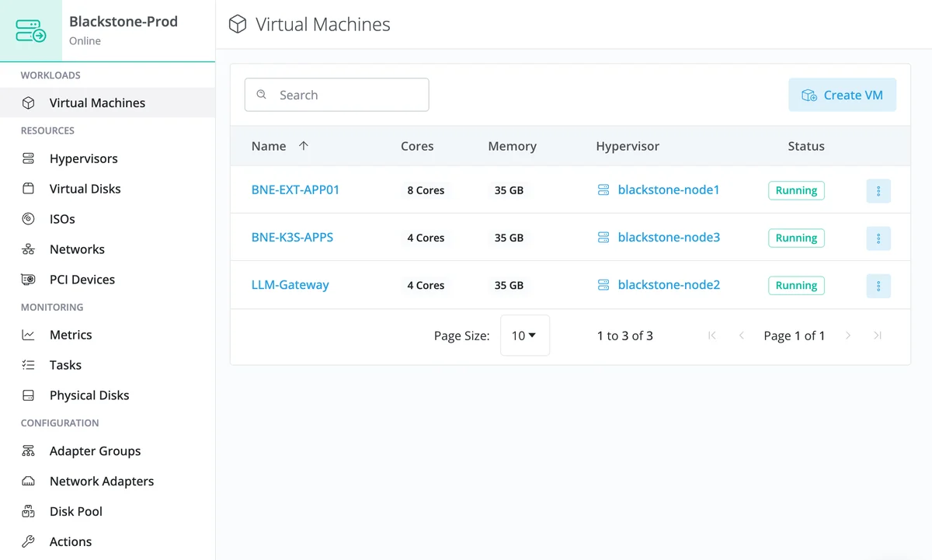Click the Cores column header
The width and height of the screenshot is (932, 560).
tap(417, 146)
